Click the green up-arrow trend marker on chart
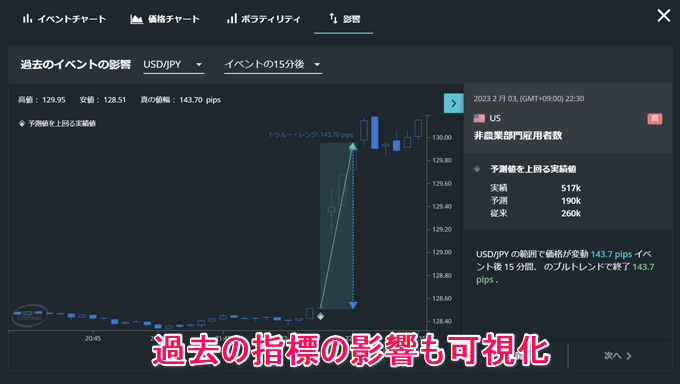 (x=353, y=146)
